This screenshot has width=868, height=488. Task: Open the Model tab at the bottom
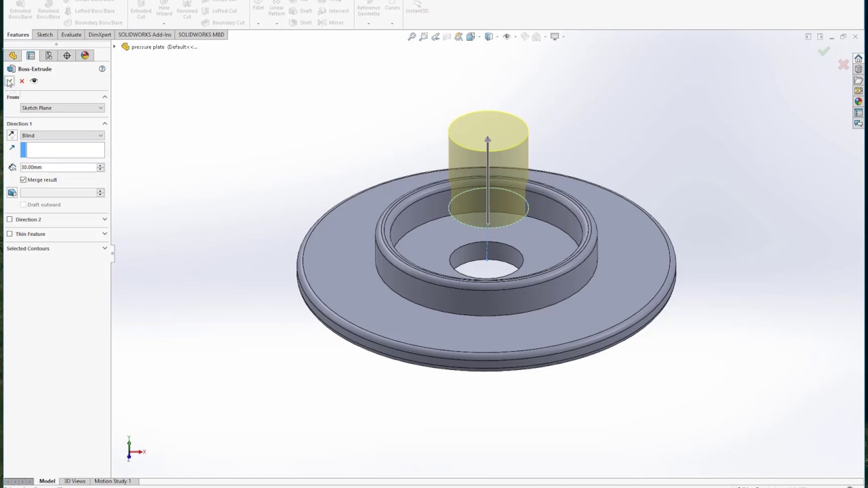tap(47, 481)
